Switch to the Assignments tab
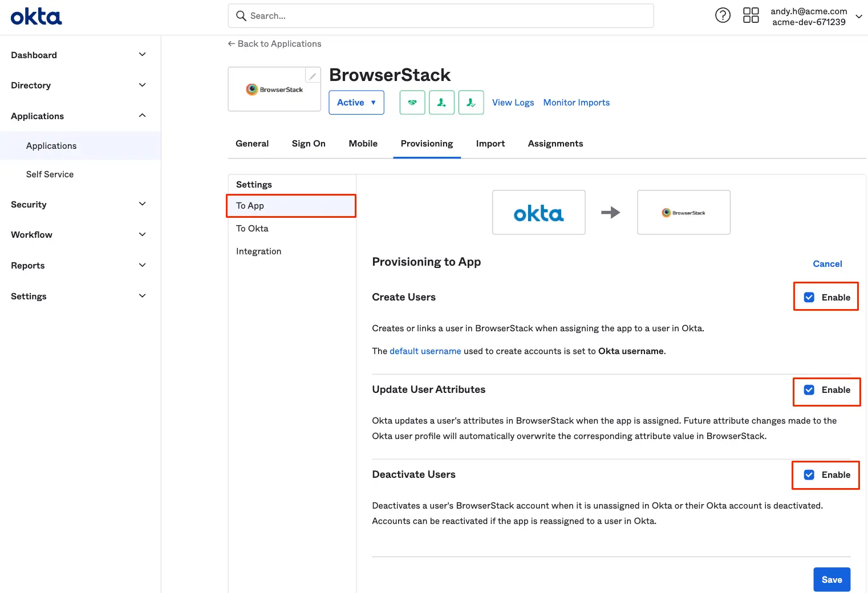This screenshot has width=868, height=593. pyautogui.click(x=555, y=144)
